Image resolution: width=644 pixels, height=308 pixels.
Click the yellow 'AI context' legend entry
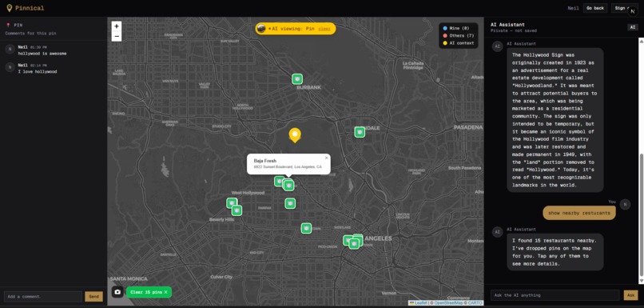pos(459,43)
